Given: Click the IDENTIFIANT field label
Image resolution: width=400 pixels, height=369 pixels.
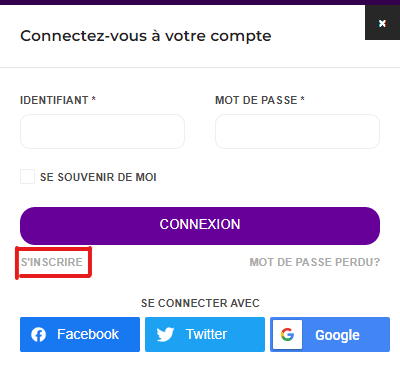Looking at the screenshot, I should coord(54,100).
